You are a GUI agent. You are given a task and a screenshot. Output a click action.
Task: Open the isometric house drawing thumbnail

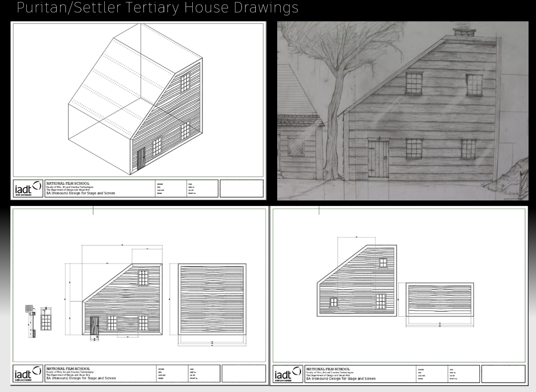click(138, 110)
